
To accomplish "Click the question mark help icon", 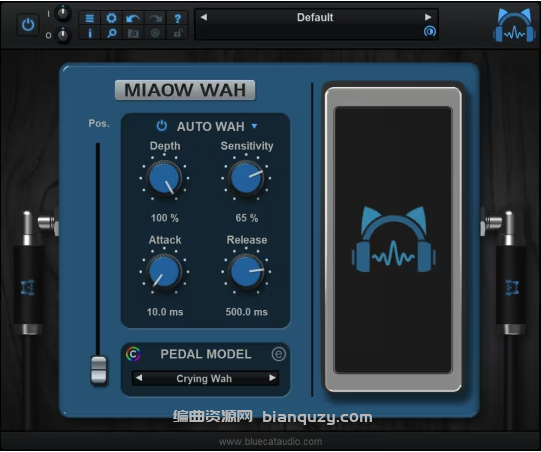I will 177,18.
